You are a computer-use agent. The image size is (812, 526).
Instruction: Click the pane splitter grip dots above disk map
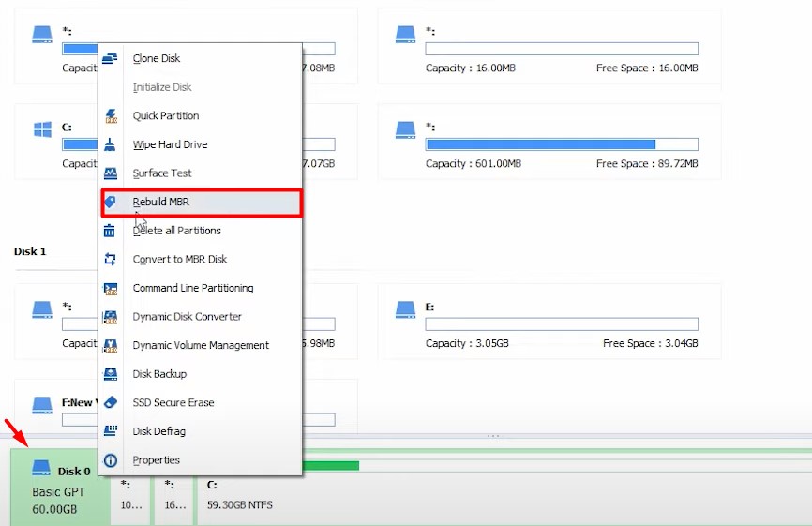coord(493,436)
